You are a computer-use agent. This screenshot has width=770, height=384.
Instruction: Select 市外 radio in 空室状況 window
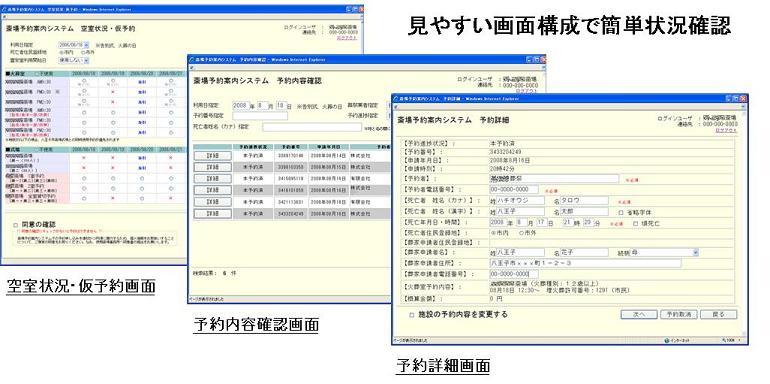[82, 52]
